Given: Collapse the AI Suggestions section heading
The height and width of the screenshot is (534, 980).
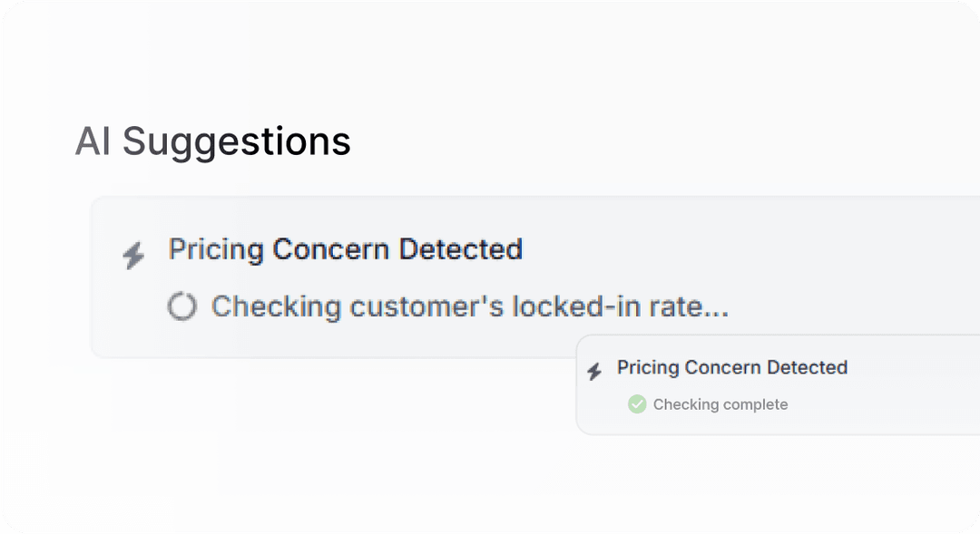Looking at the screenshot, I should tap(213, 141).
